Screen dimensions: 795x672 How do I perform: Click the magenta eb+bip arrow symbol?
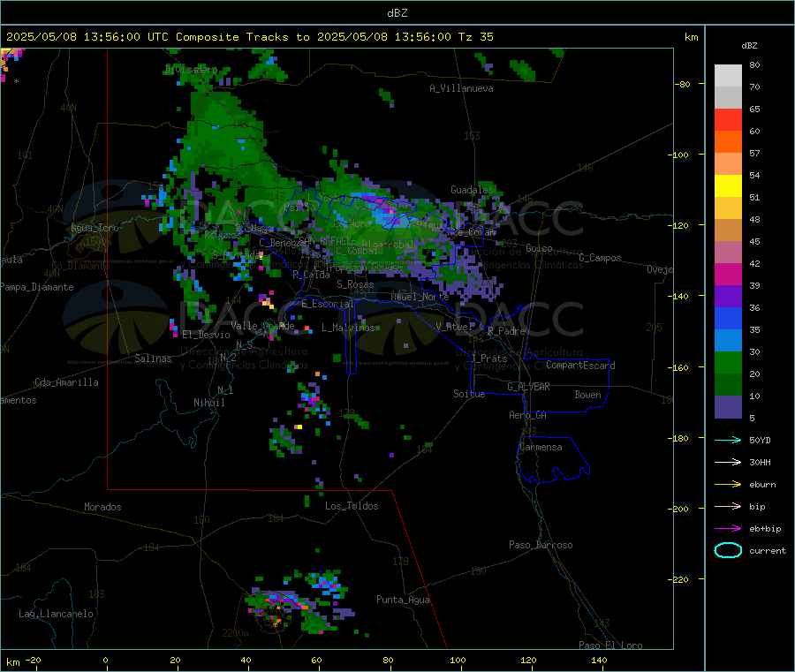[x=728, y=529]
